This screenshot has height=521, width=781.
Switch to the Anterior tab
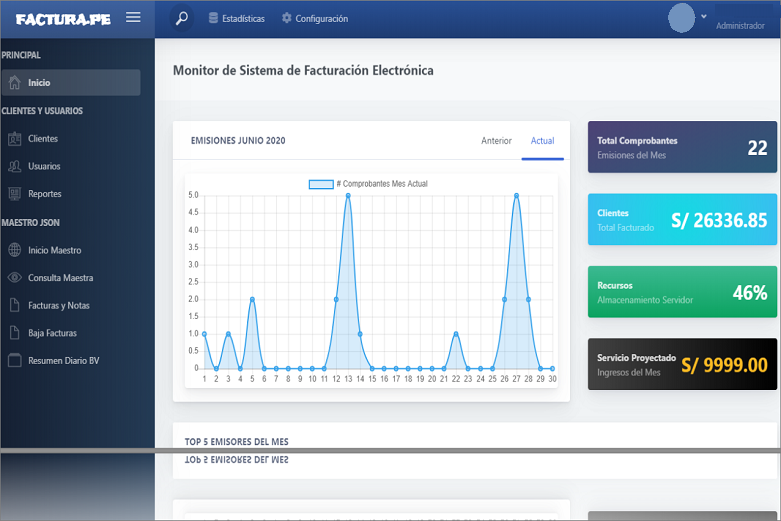(x=496, y=141)
